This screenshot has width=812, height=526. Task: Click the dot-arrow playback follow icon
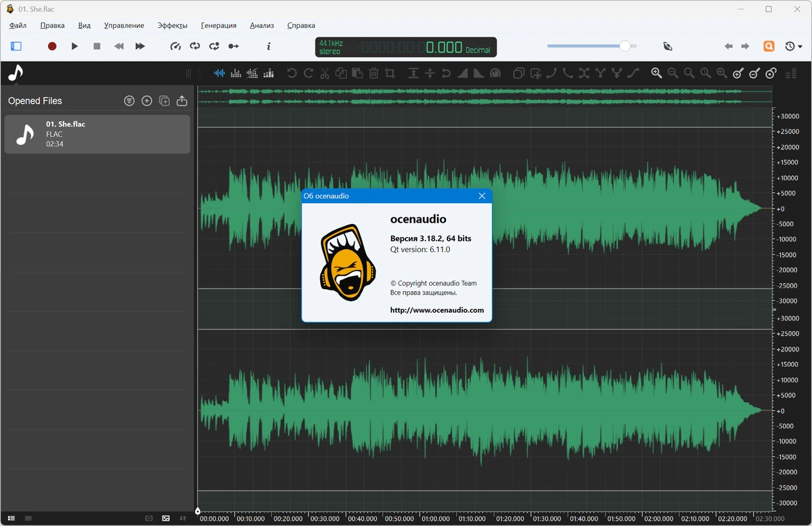point(233,46)
